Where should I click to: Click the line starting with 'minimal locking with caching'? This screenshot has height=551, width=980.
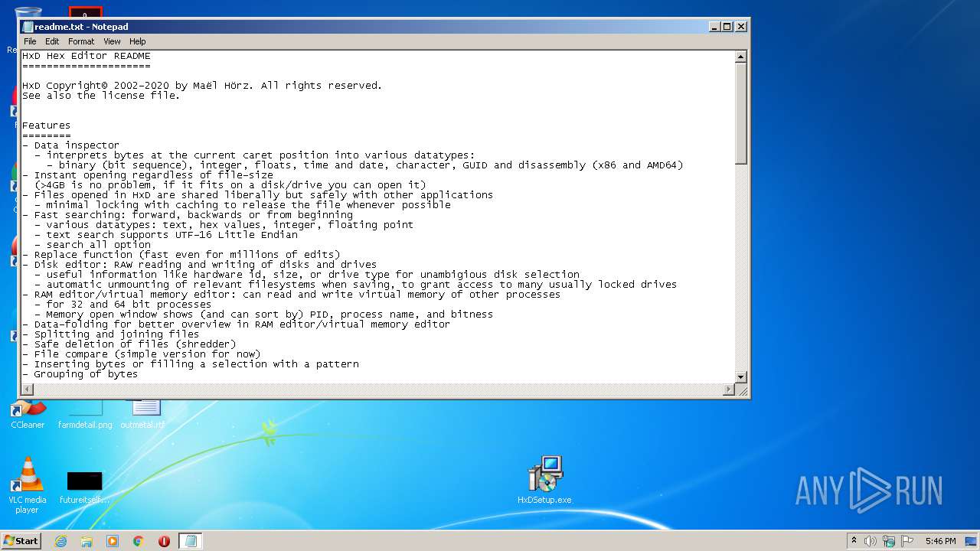(242, 205)
